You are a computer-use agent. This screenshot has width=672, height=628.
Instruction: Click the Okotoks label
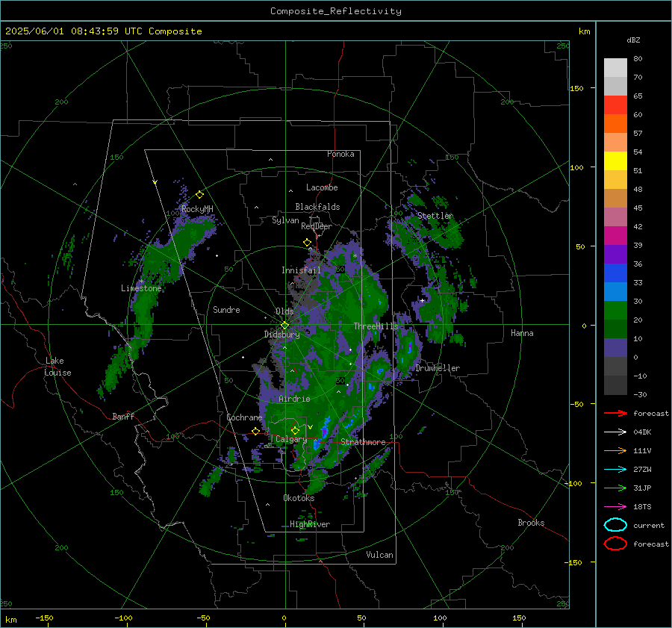(x=299, y=498)
